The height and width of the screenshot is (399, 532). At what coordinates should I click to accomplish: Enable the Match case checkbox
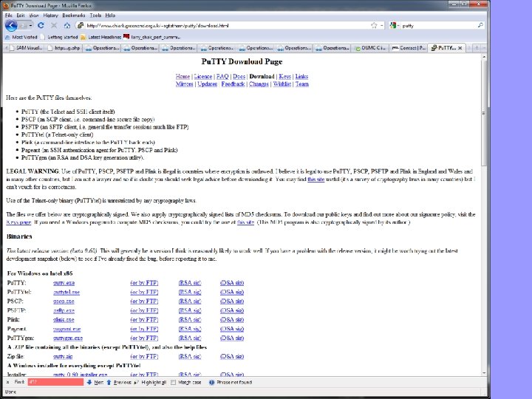coord(174,383)
